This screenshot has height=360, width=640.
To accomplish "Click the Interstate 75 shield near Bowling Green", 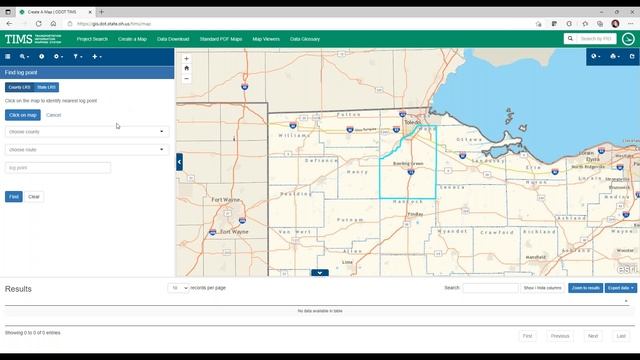I will tap(411, 172).
